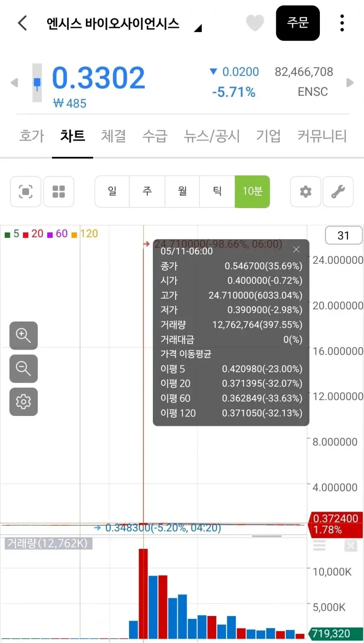
Task: Tap the purple 60 moving average legend
Action: [57, 234]
